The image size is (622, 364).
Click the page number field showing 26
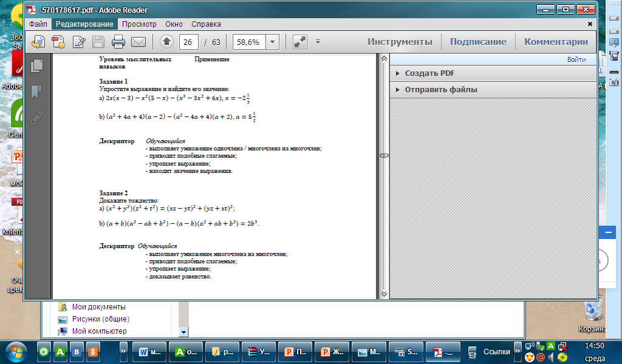click(x=188, y=42)
